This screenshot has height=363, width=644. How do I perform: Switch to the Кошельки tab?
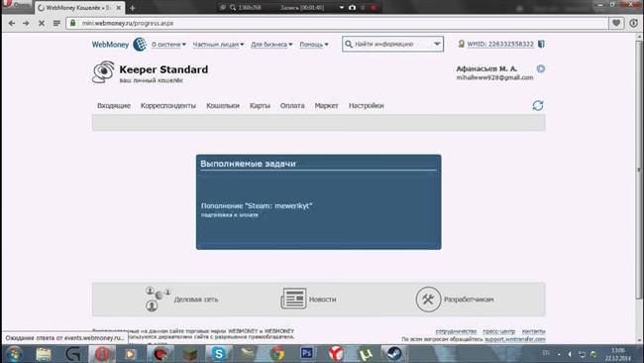click(223, 106)
